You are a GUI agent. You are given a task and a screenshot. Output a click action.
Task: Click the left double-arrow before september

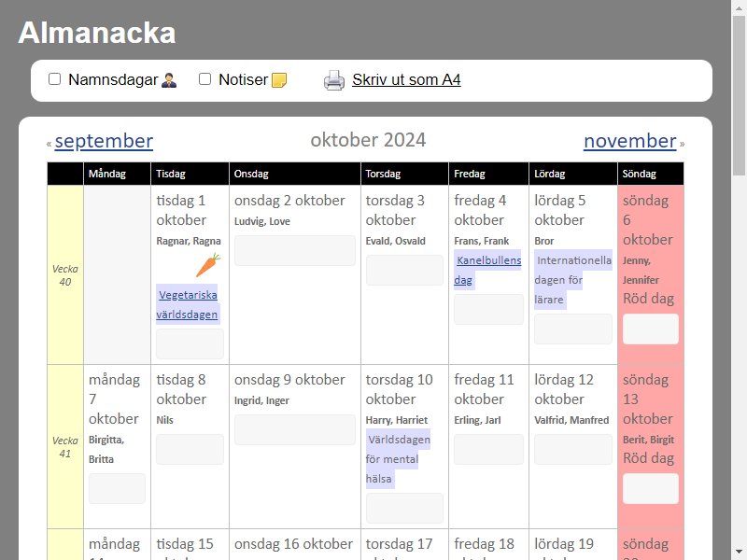click(49, 144)
